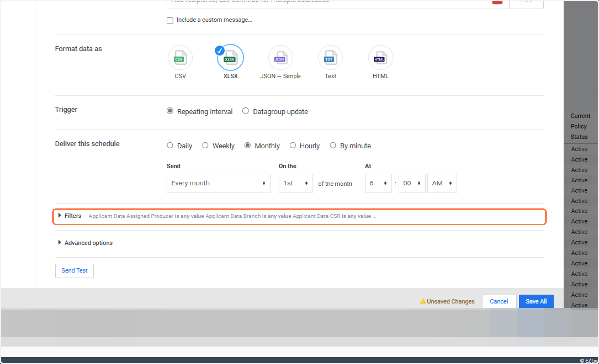Viewport: 599px width, 364px height.
Task: Click the Deliver this schedule label
Action: point(87,144)
